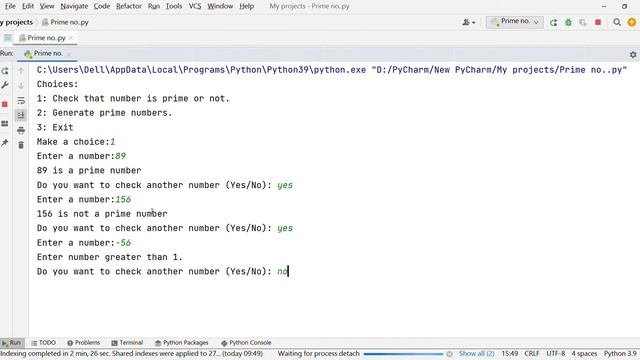
Task: Expand the Prime no. run configuration dropdown
Action: click(x=515, y=22)
